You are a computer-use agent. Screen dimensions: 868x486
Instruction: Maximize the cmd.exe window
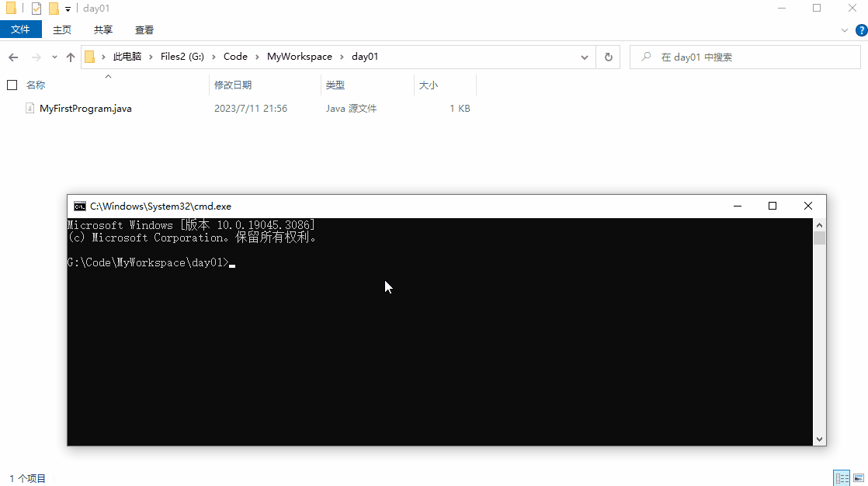point(773,206)
